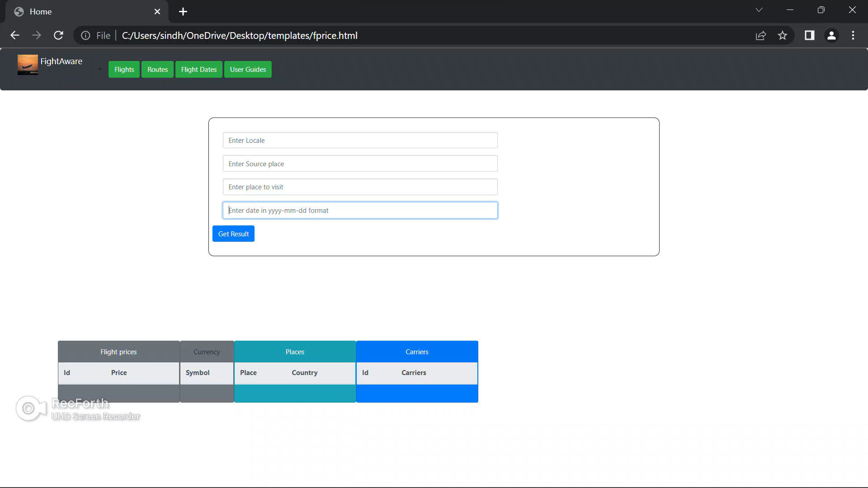Click the Enter Locale input field

click(360, 140)
